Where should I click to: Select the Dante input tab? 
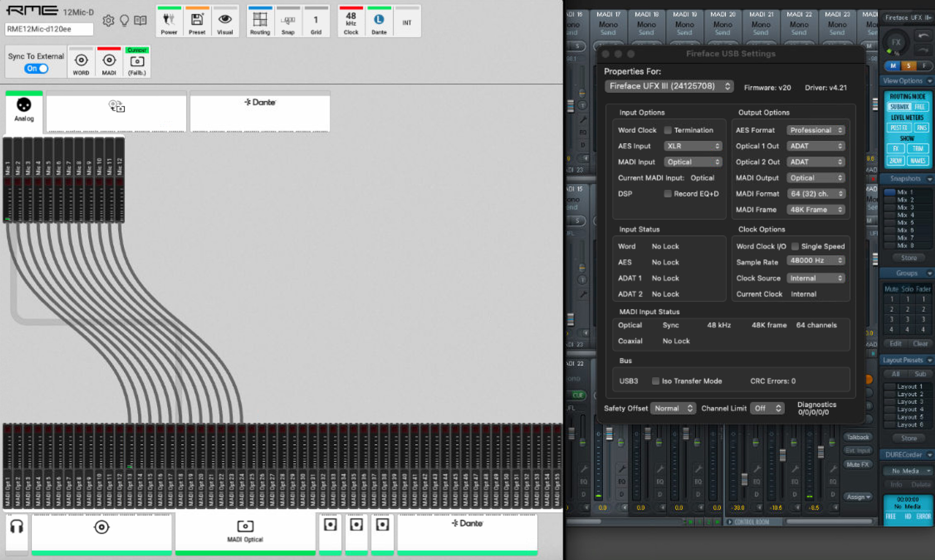[260, 111]
